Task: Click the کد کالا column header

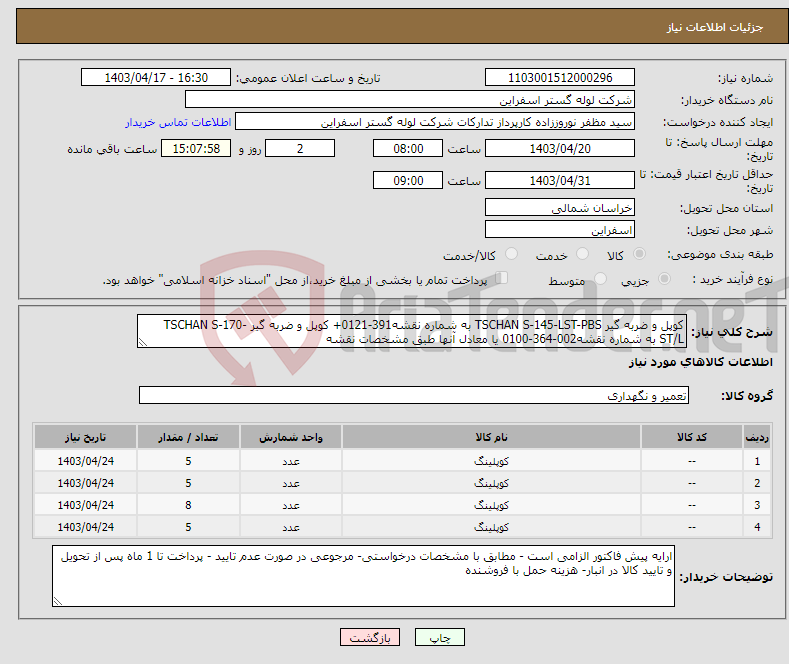Action: 692,437
